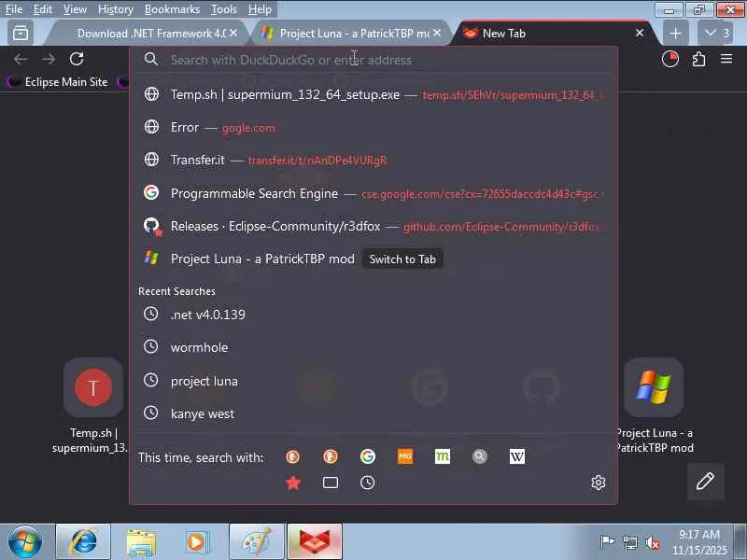Search this time with first DuckDuckGo icon

click(x=292, y=456)
